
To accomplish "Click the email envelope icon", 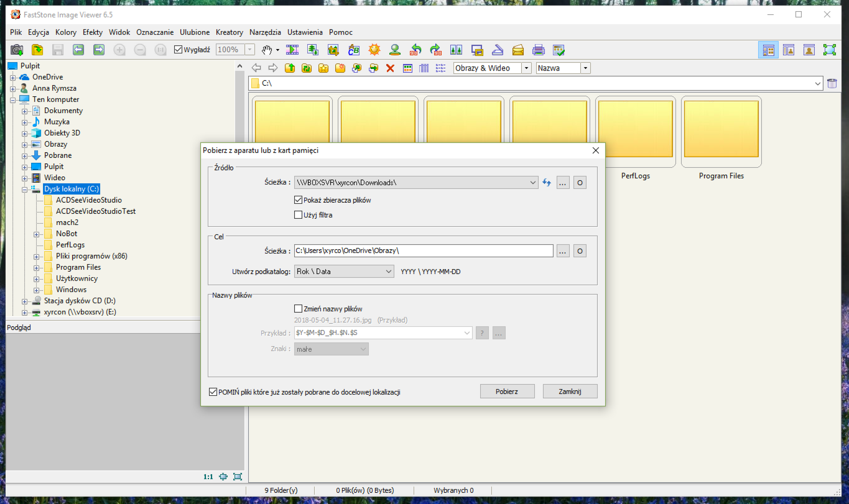I will (518, 50).
